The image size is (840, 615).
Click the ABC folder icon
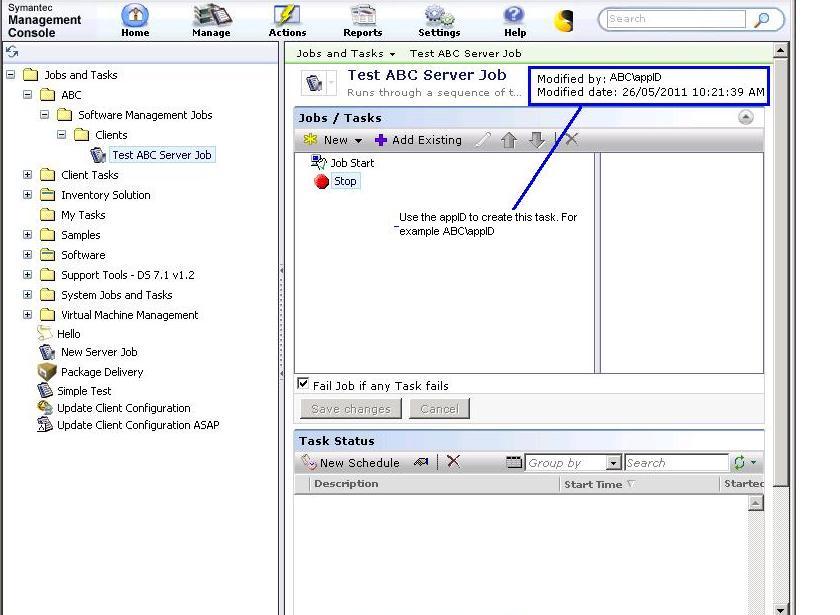coord(48,95)
